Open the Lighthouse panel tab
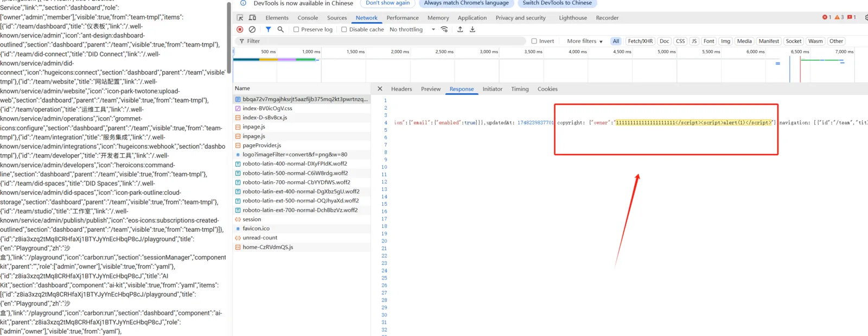This screenshot has height=336, width=868. pos(573,18)
